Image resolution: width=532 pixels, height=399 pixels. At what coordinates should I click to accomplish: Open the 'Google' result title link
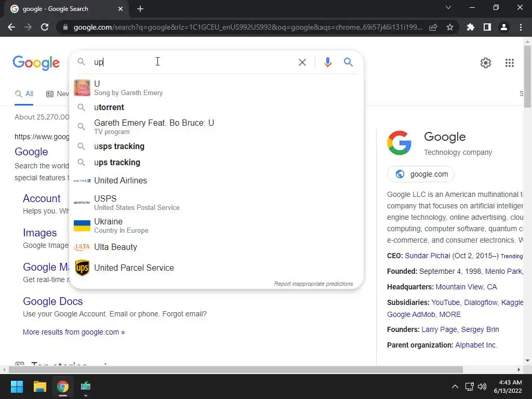pos(31,152)
